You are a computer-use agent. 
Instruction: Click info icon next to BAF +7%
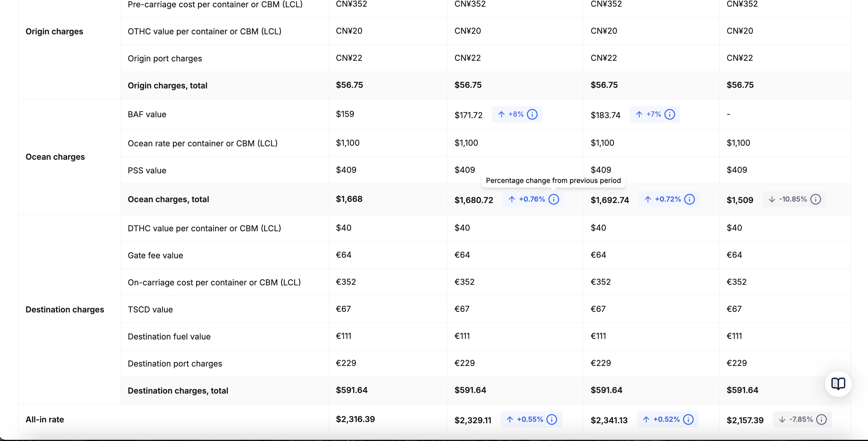pyautogui.click(x=669, y=114)
